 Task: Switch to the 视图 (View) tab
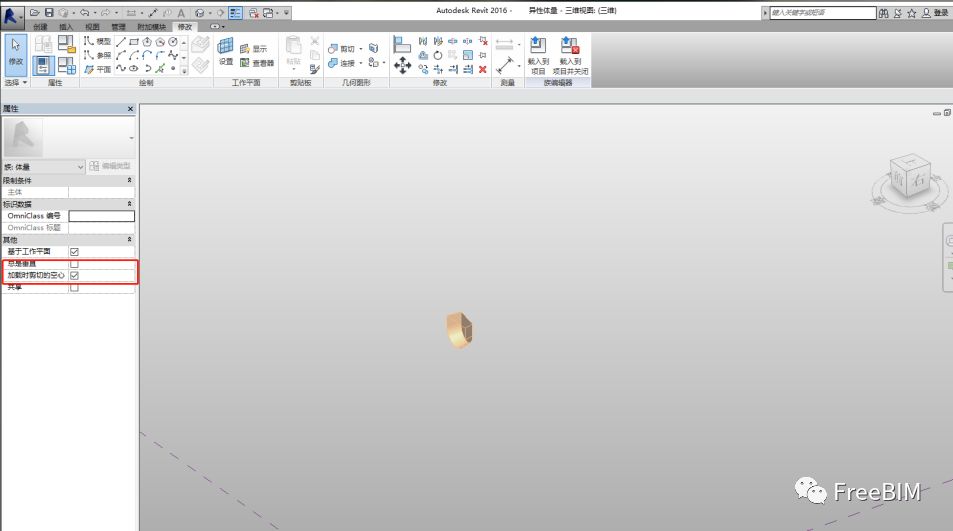pyautogui.click(x=92, y=27)
